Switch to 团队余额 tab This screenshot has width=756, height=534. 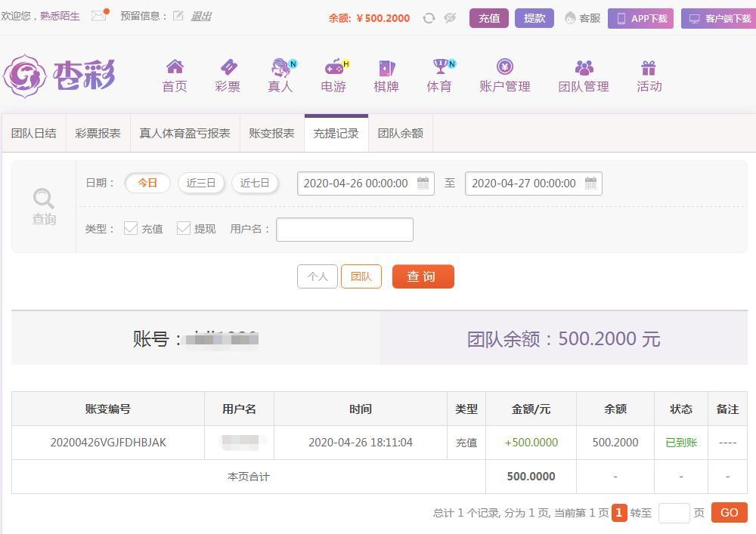click(x=400, y=134)
